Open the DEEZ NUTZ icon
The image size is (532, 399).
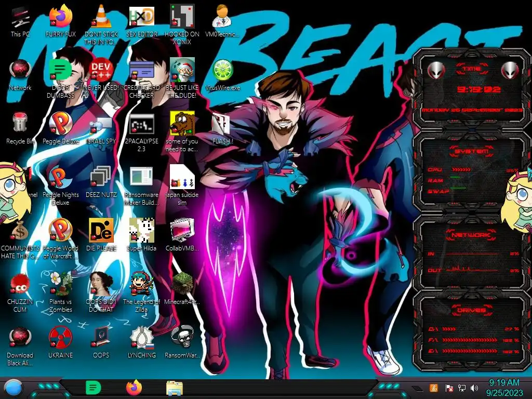(x=101, y=182)
